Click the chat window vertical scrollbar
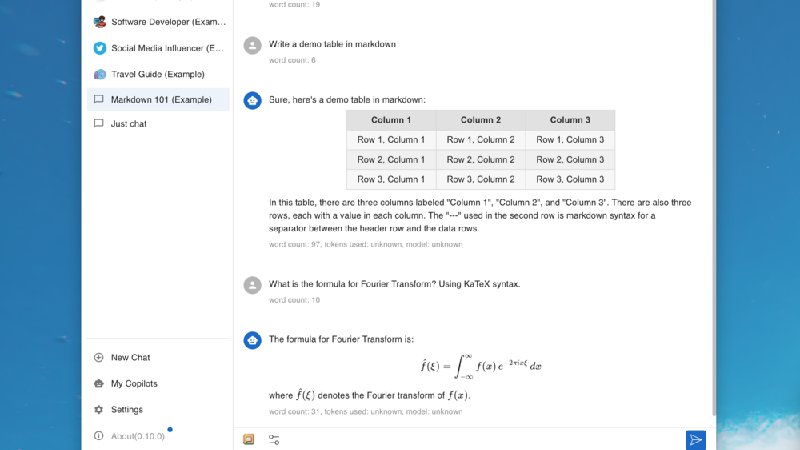Image resolution: width=800 pixels, height=450 pixels. [713, 208]
